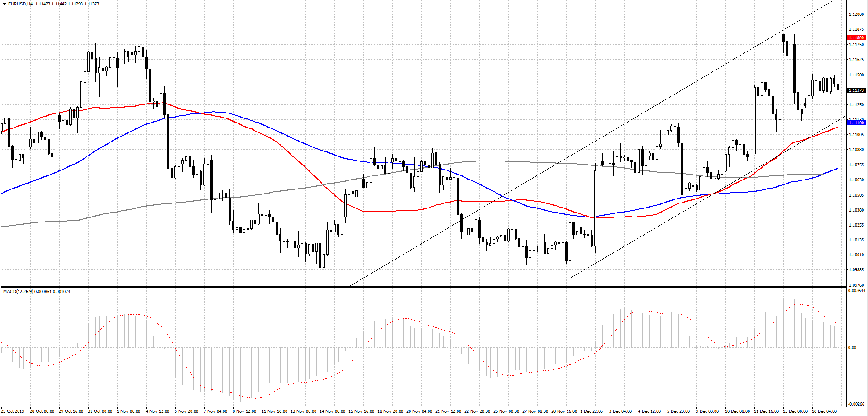Click the 28 Nov 16:00 time label
The height and width of the screenshot is (416, 868).
click(564, 411)
